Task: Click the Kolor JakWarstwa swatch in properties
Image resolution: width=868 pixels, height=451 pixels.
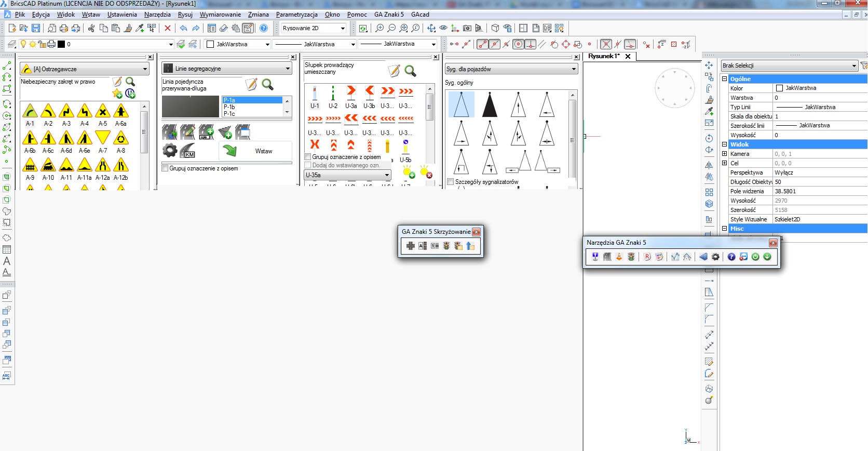Action: tap(779, 88)
